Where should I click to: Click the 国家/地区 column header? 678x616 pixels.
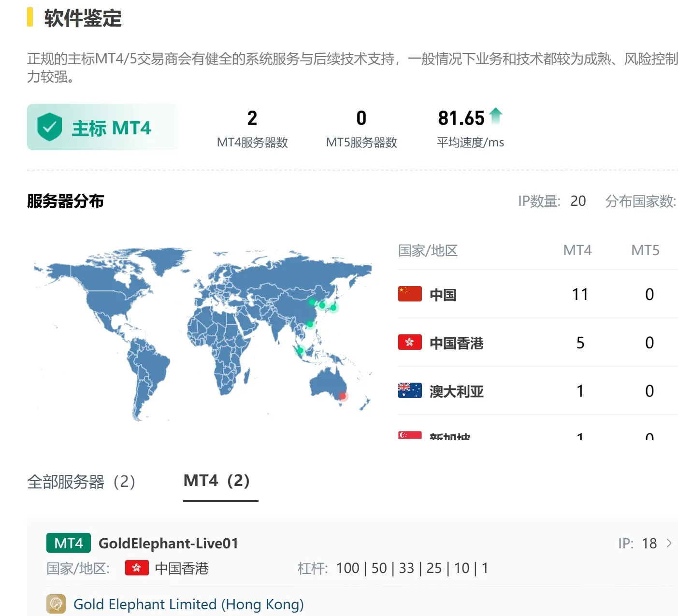click(428, 250)
